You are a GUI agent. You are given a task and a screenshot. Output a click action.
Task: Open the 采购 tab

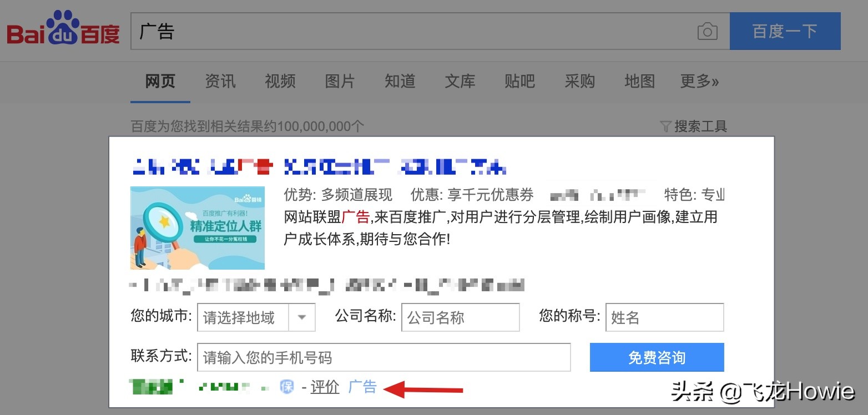pyautogui.click(x=580, y=82)
